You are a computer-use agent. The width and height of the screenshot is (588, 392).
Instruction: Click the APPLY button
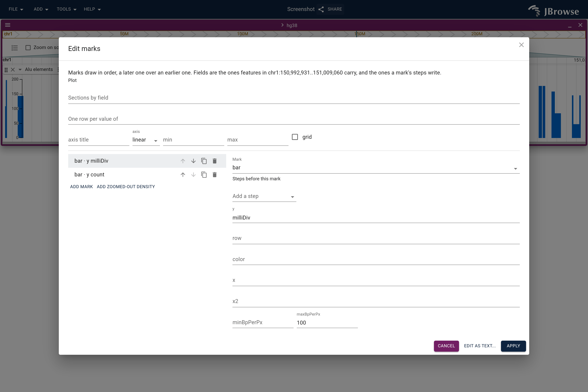pos(513,346)
